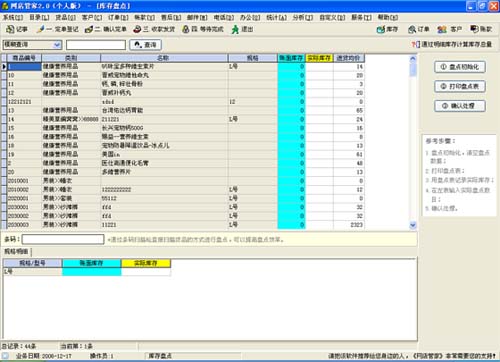The image size is (500, 362).
Task: Open step four 等待完成 waiting completion
Action: pos(202,29)
